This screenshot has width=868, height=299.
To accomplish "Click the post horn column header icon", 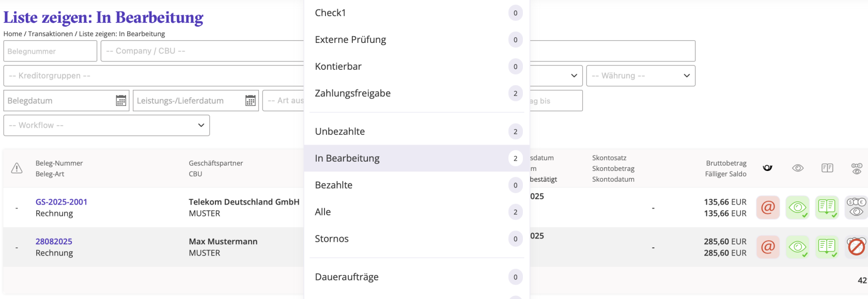I will coord(768,168).
